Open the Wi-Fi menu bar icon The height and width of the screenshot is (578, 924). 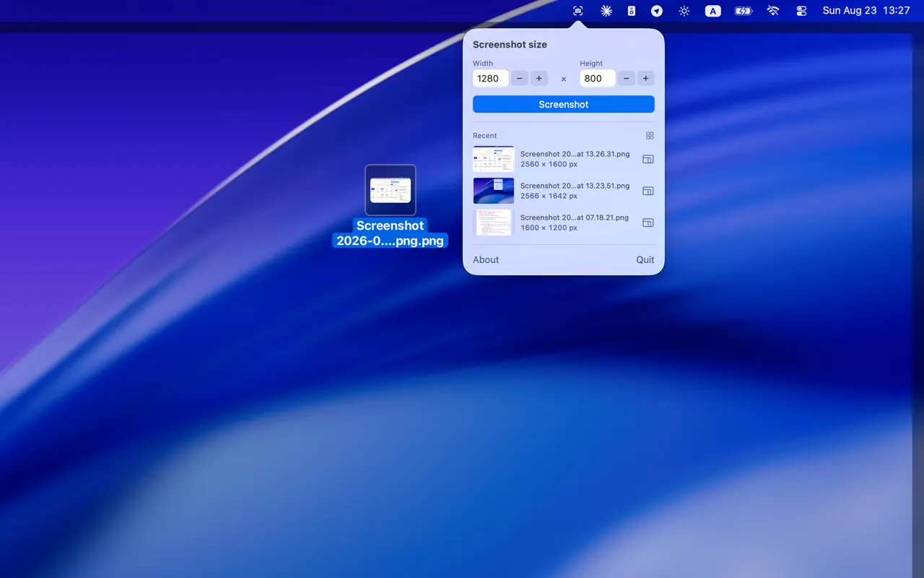click(x=773, y=11)
